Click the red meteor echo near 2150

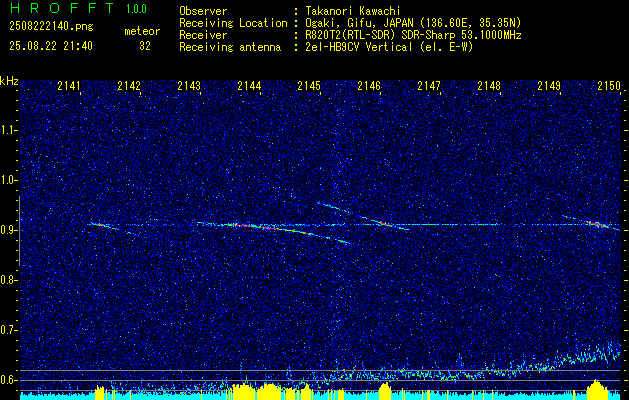pyautogui.click(x=597, y=224)
